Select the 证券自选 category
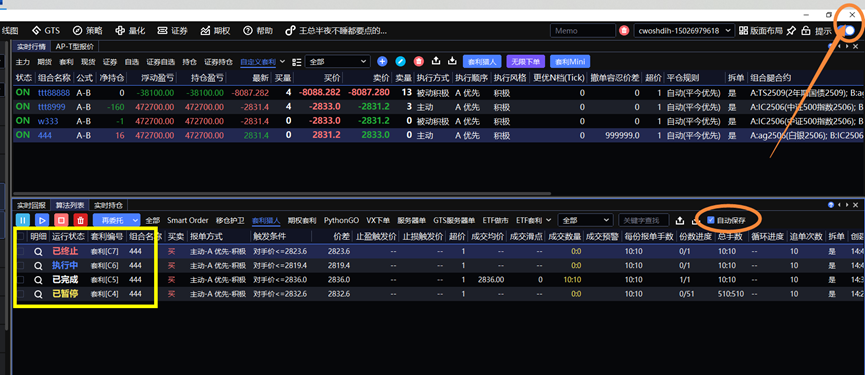865x375 pixels. click(x=161, y=62)
